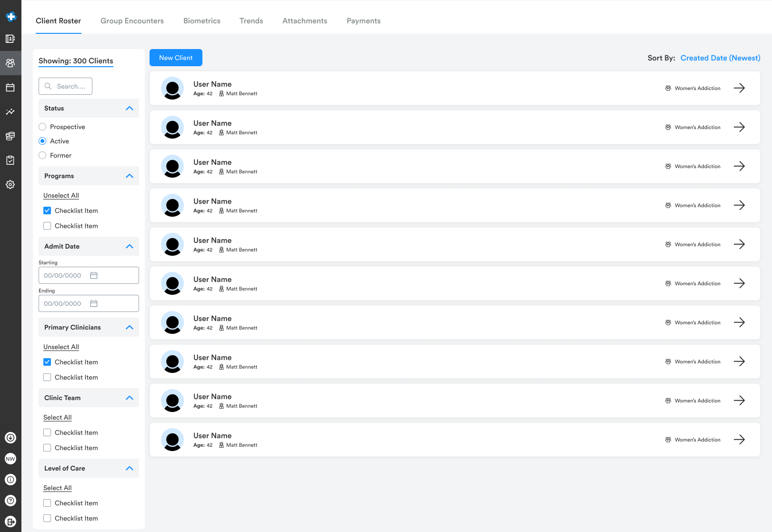Open the calendar icon in left sidebar

(x=10, y=88)
